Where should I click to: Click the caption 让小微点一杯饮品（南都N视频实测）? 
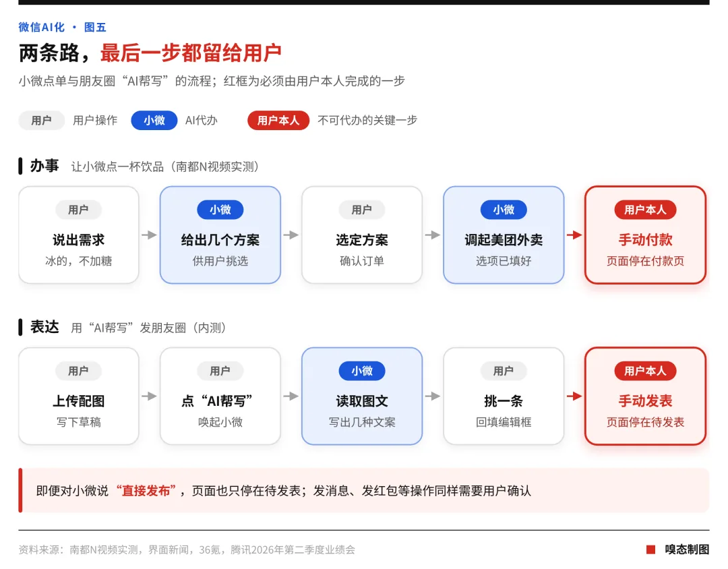[x=165, y=167]
